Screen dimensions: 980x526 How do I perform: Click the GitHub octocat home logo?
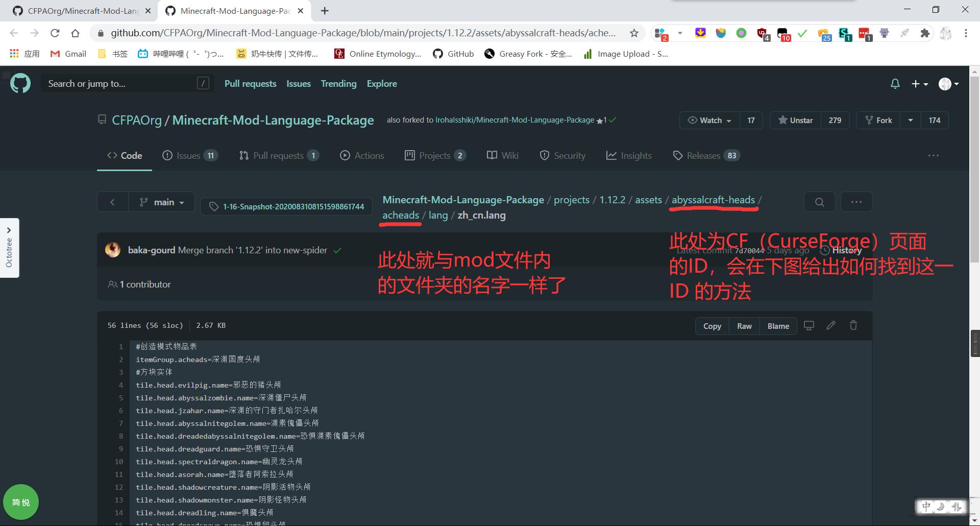click(20, 83)
